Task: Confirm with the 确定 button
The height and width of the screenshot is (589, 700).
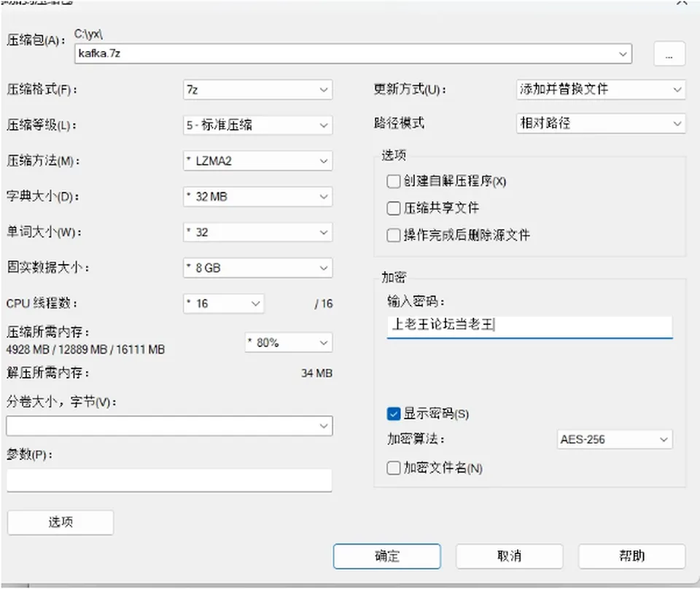Action: click(387, 556)
